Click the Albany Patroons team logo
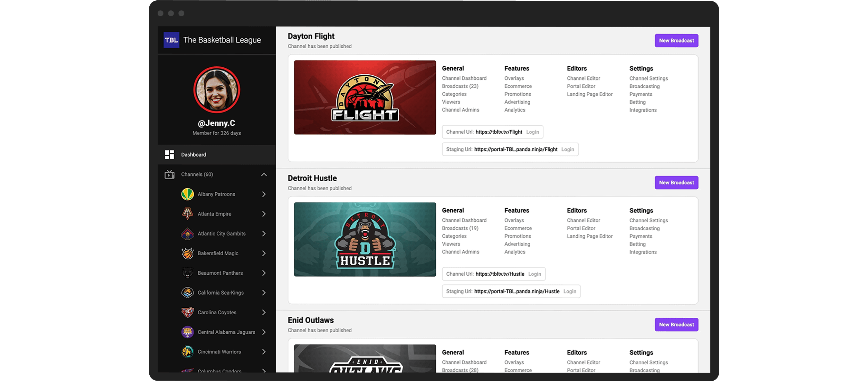868x382 pixels. 187,194
